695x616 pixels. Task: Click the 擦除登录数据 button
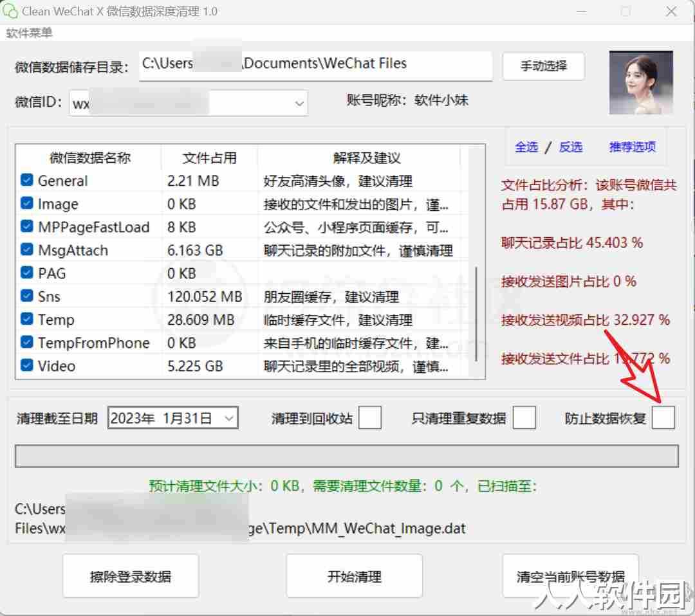[130, 577]
